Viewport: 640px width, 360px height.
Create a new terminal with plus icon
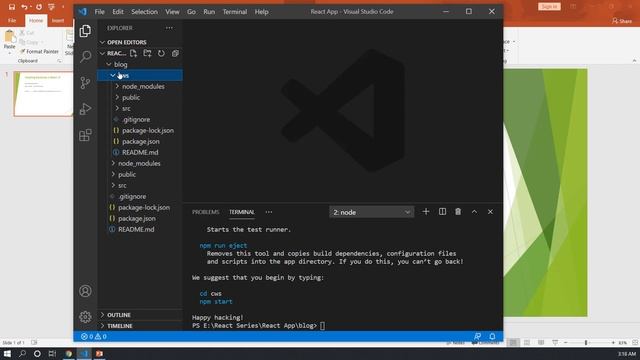[x=426, y=211]
